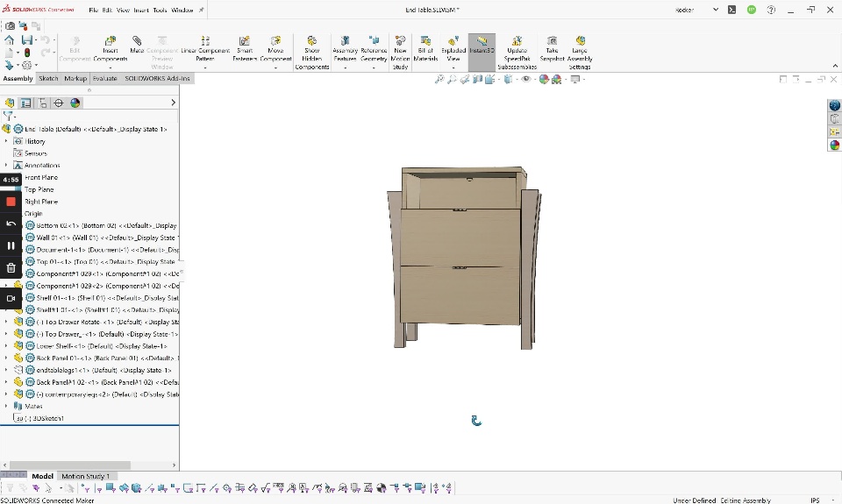Open the user name dropdown arrow

[x=716, y=10]
